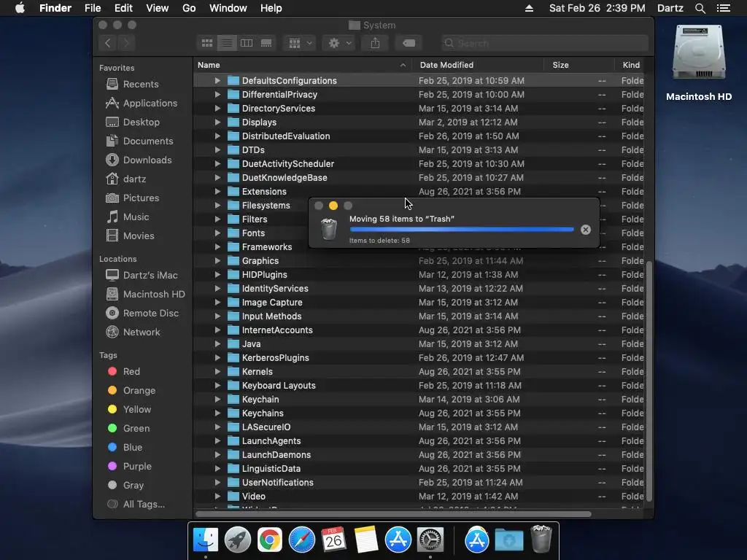Open the gear Action menu
Image resolution: width=747 pixels, height=560 pixels.
click(x=339, y=43)
